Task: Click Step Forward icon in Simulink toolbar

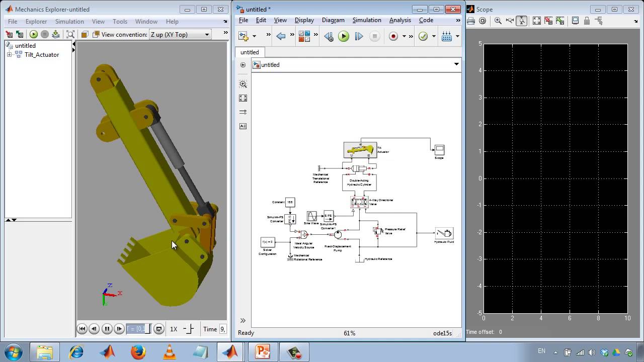Action: (x=359, y=36)
